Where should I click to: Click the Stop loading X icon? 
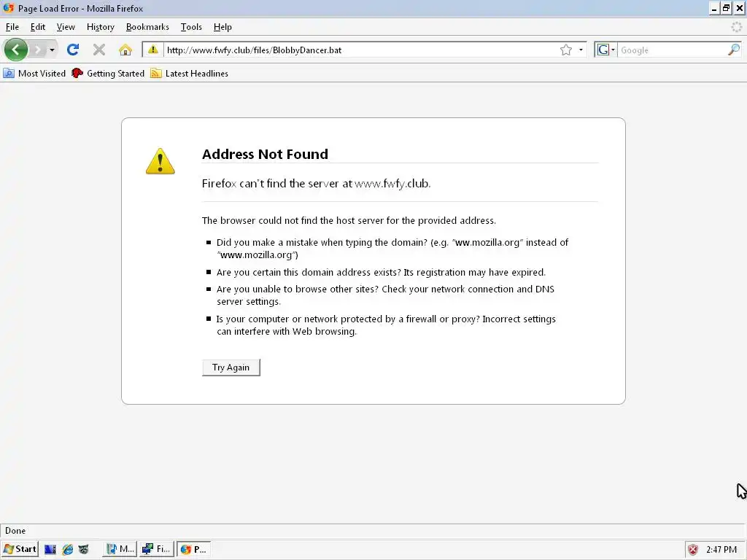[x=99, y=50]
